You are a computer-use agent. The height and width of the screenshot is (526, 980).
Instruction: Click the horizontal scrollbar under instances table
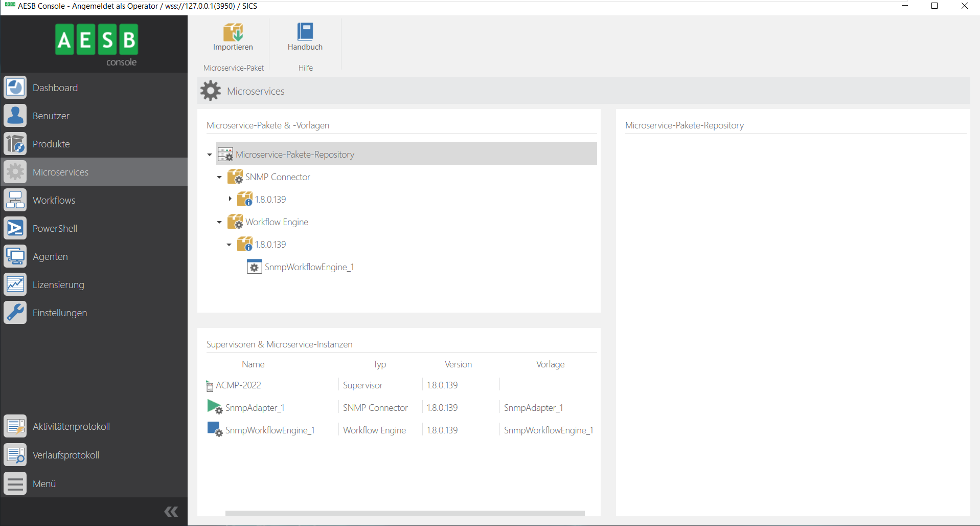404,513
